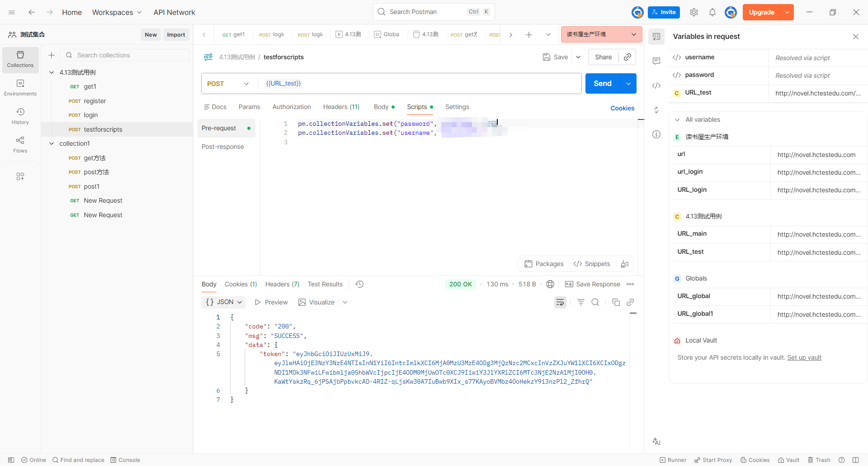Click the Save Response button

tap(593, 284)
